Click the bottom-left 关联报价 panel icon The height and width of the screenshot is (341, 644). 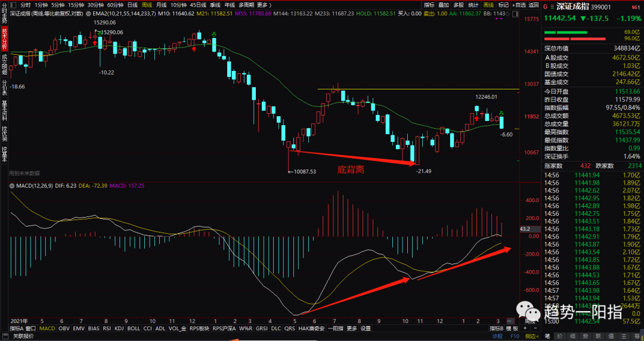tap(5, 336)
